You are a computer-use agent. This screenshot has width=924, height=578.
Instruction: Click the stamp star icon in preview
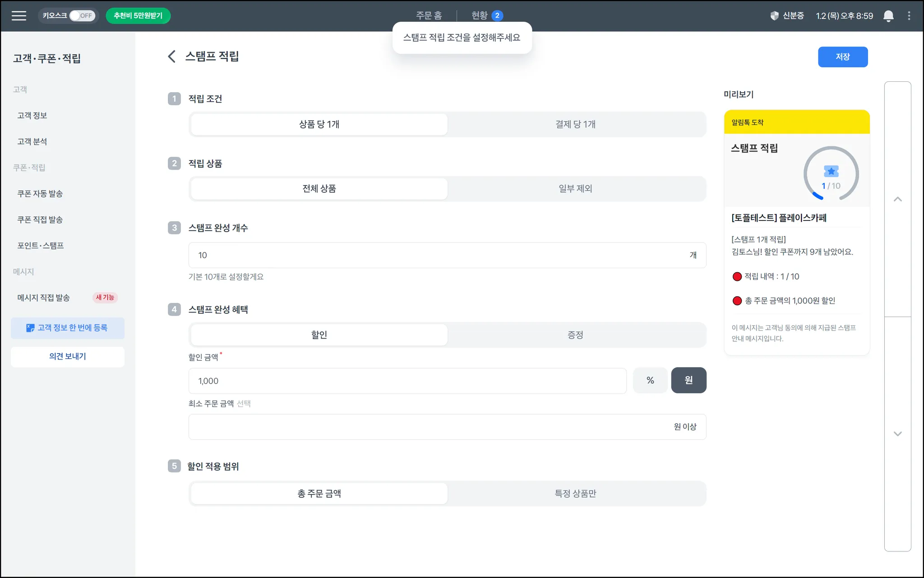(831, 171)
